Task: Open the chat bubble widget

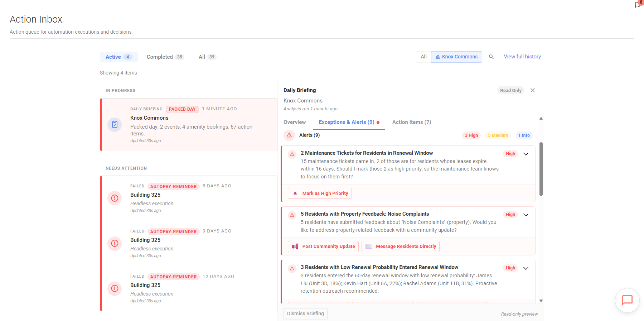Action: click(627, 300)
